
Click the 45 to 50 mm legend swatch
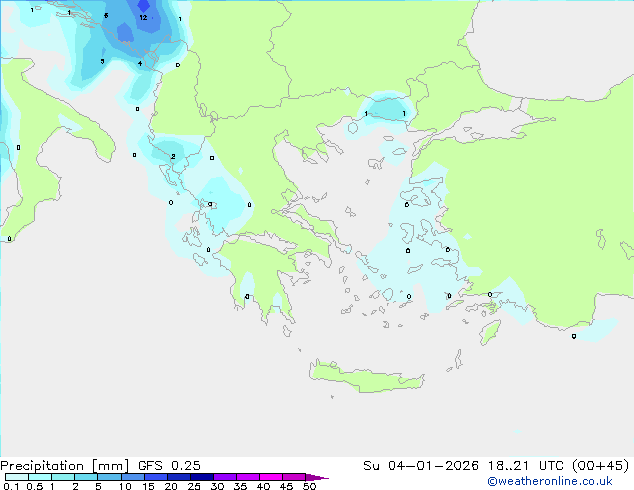point(294,477)
